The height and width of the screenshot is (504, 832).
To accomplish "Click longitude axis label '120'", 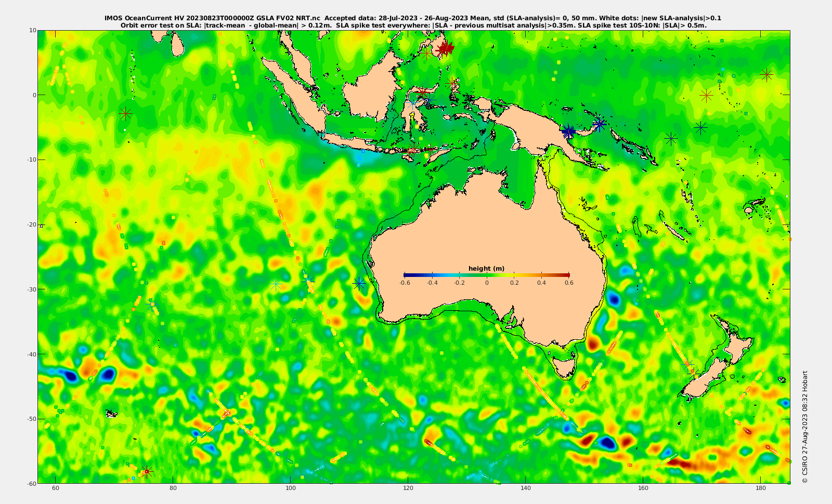I will (408, 488).
